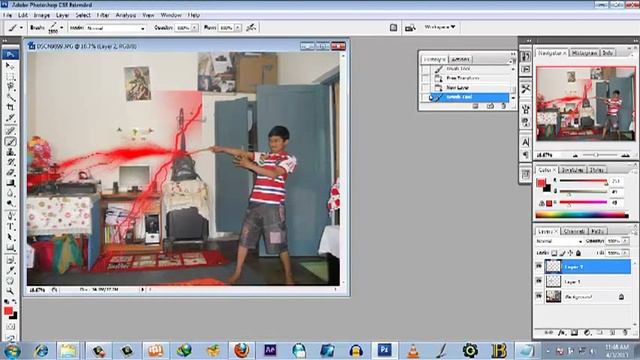Select the Move tool
This screenshot has width=640, height=360.
(10, 65)
